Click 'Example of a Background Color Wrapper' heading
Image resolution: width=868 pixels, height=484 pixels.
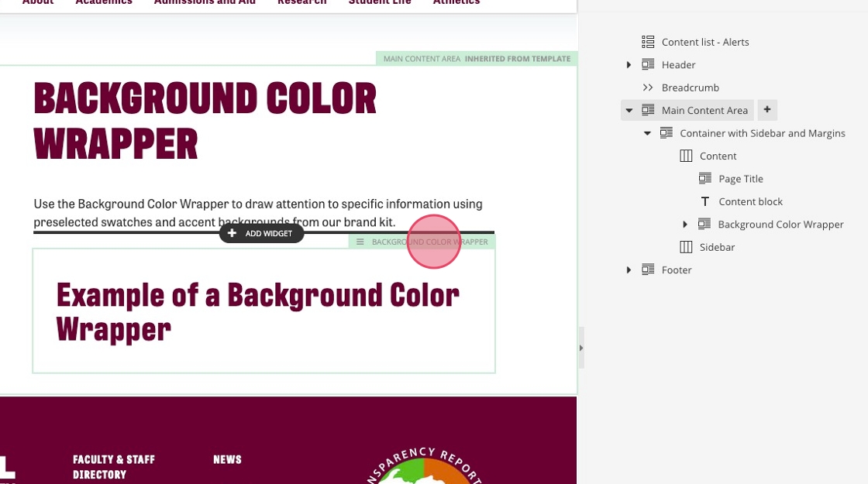click(x=257, y=312)
